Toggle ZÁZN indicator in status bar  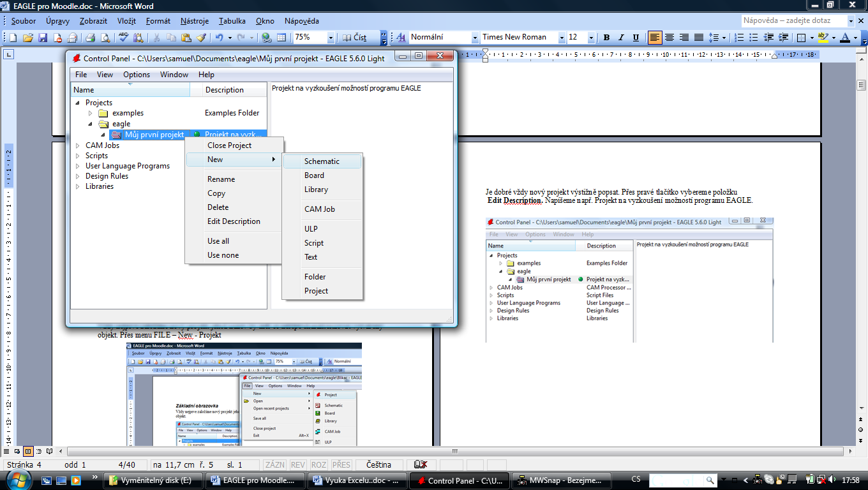pyautogui.click(x=276, y=464)
